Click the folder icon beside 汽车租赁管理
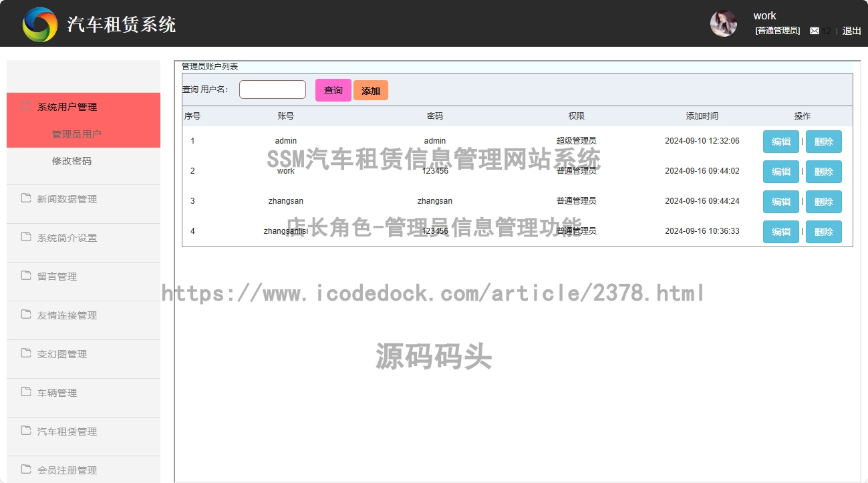Screen dimensions: 868x483 [26, 430]
